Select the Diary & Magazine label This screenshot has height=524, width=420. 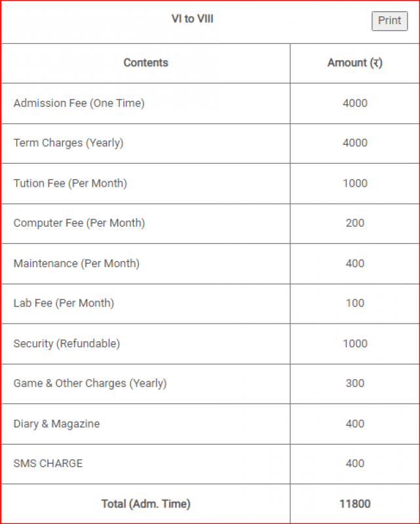pos(56,424)
